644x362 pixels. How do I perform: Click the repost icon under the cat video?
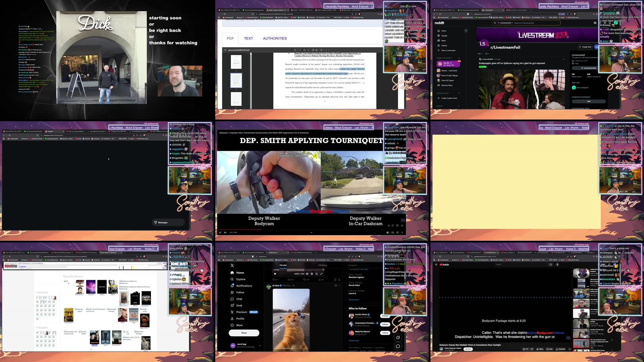(x=290, y=279)
